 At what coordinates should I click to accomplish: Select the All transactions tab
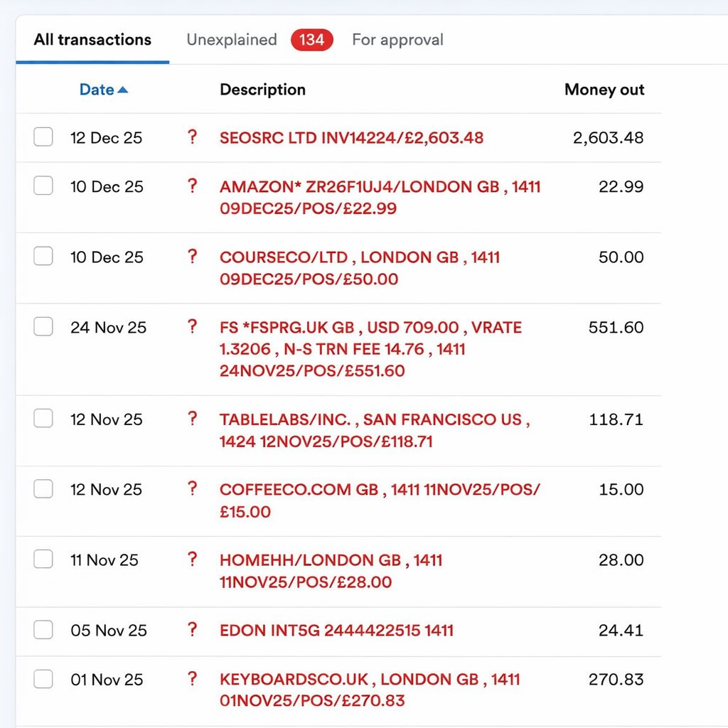[x=92, y=40]
